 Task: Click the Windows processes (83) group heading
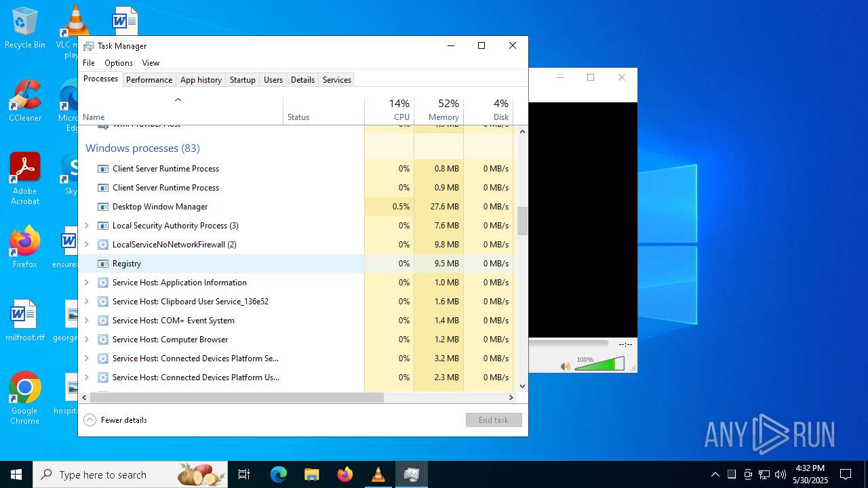point(142,148)
